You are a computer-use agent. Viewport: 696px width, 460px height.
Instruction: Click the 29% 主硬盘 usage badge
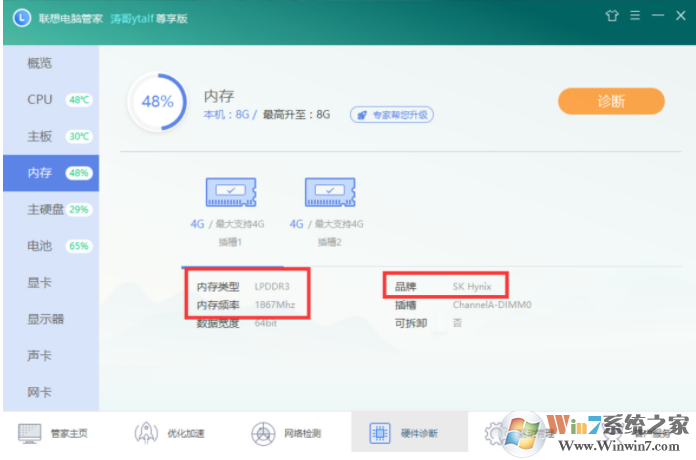pos(79,210)
